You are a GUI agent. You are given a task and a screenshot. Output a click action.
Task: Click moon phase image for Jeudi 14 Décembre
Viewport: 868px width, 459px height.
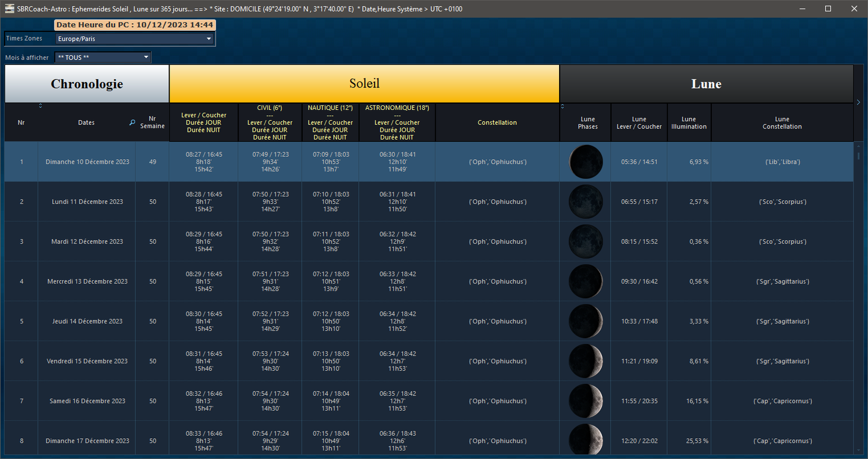586,321
